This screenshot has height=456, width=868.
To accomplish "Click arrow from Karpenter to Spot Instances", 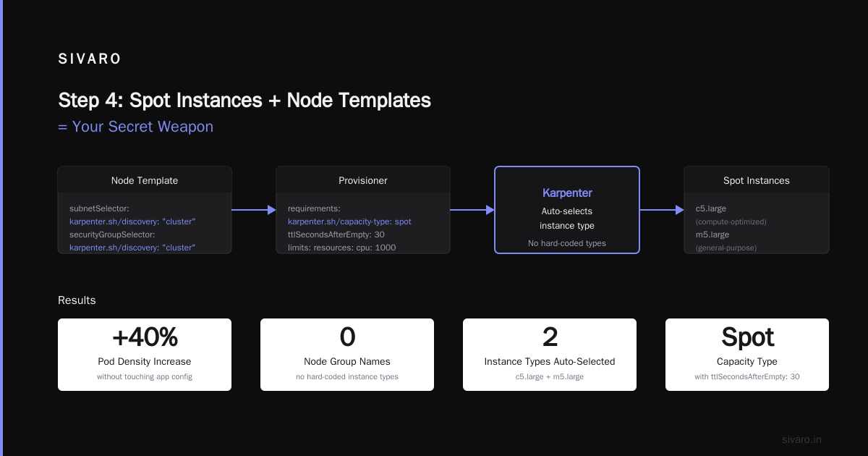I will [662, 210].
